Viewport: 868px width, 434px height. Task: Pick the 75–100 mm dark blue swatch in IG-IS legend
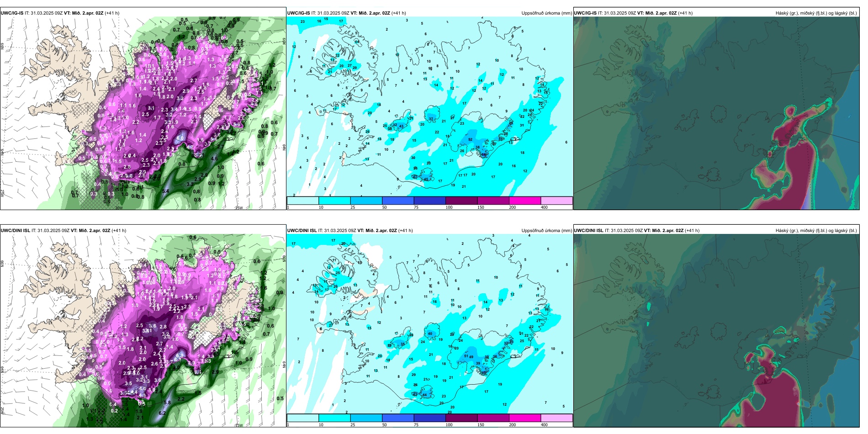point(429,201)
